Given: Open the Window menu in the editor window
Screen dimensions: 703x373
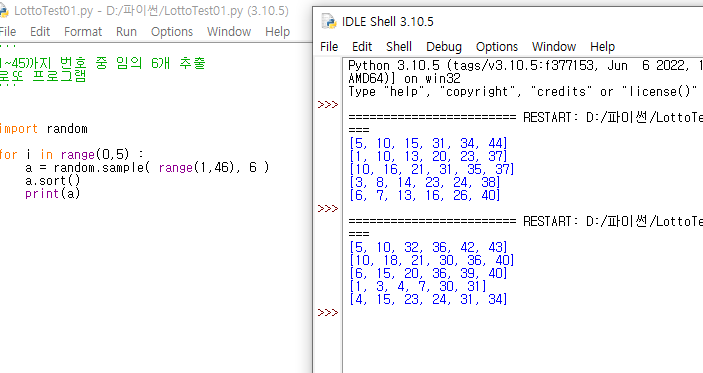Looking at the screenshot, I should [229, 32].
